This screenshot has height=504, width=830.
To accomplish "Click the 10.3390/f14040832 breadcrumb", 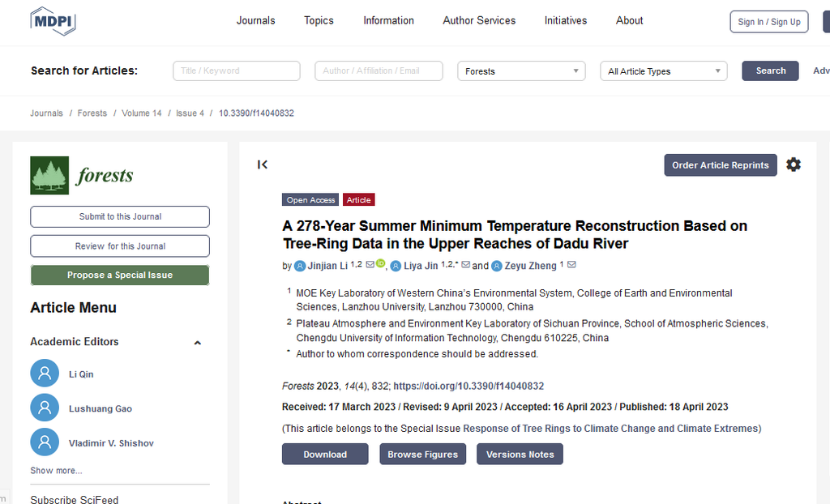I will pos(256,113).
